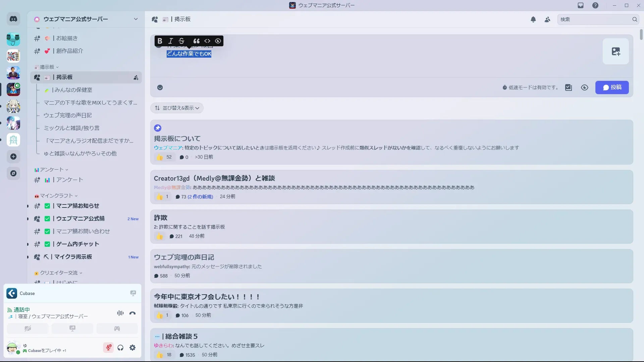Format selected text as code

207,41
